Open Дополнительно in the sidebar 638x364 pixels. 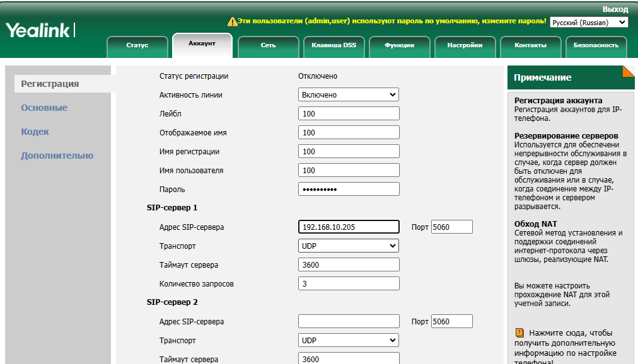[x=57, y=156]
